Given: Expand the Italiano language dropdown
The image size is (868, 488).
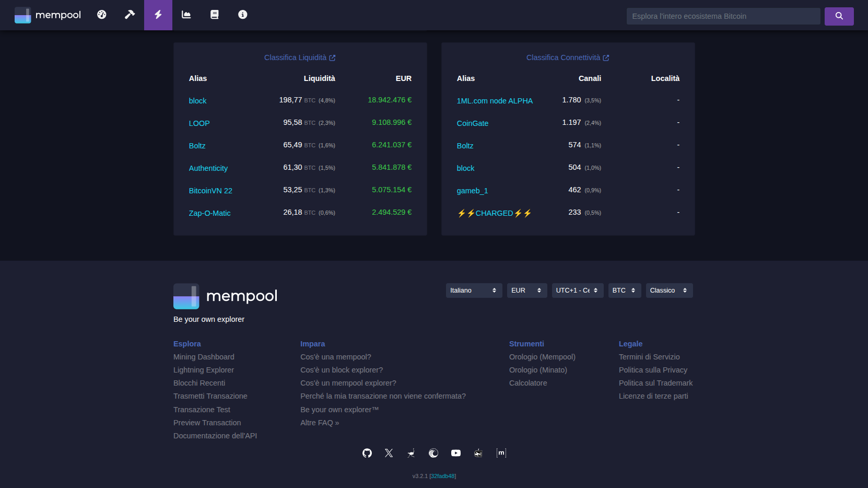Looking at the screenshot, I should 474,291.
